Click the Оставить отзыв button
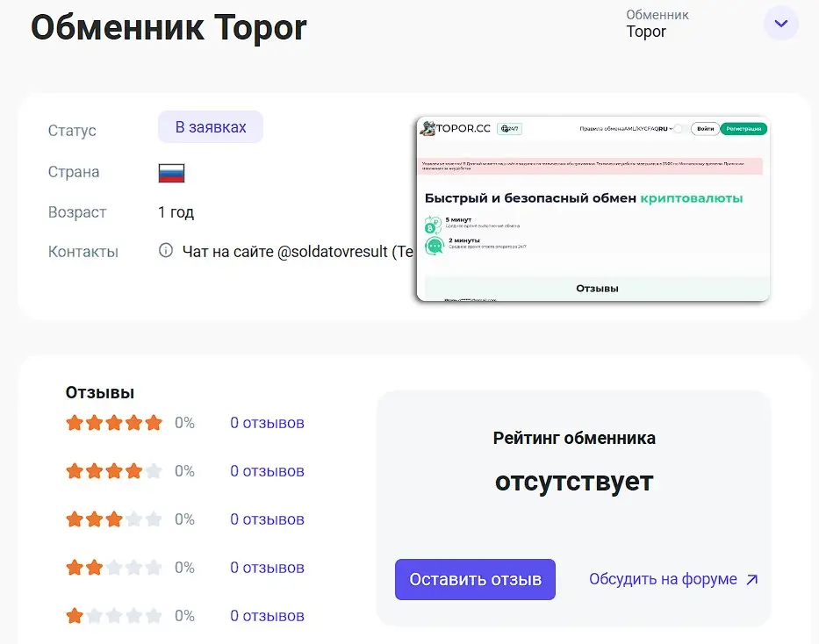The width and height of the screenshot is (819, 644). pos(474,579)
